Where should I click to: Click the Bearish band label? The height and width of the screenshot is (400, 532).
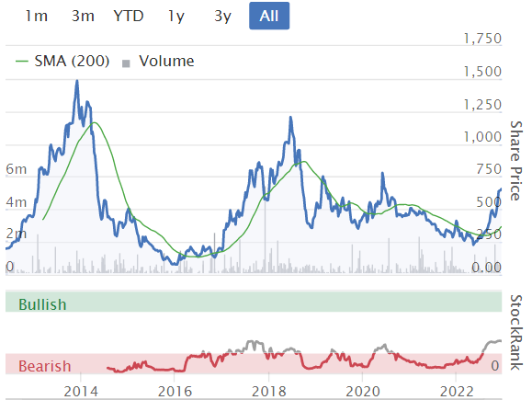coord(45,366)
